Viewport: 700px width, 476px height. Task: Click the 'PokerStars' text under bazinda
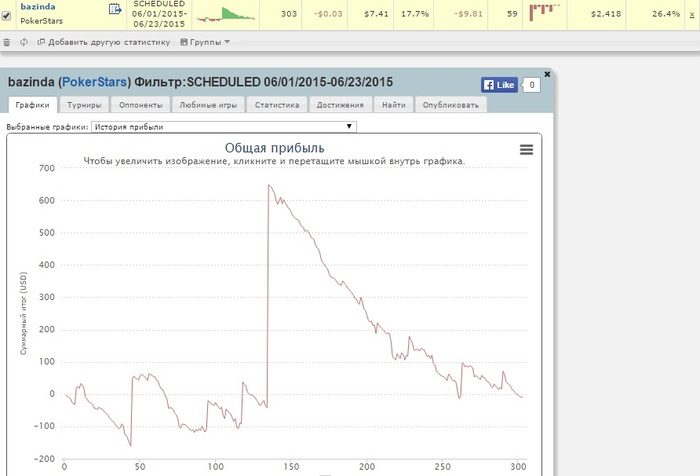42,21
